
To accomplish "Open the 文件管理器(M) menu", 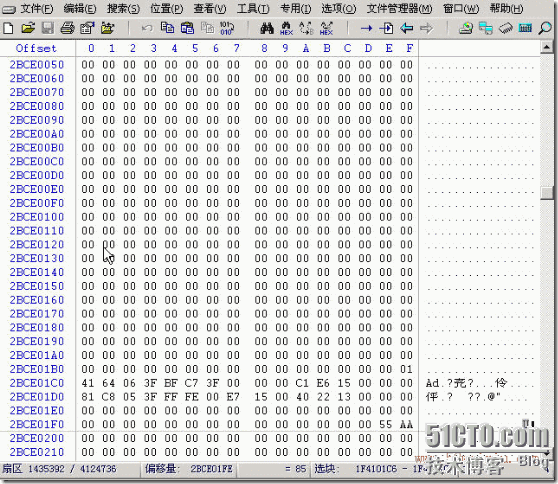I will [399, 9].
